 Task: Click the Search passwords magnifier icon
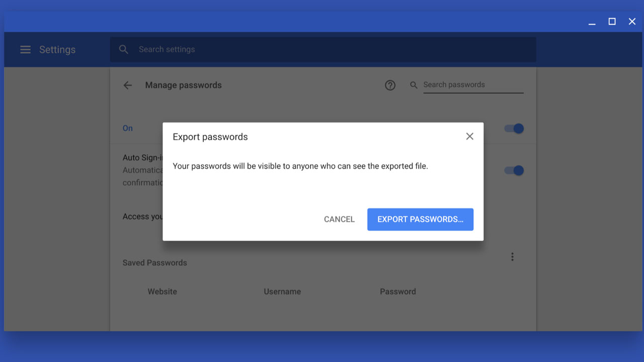pyautogui.click(x=414, y=85)
